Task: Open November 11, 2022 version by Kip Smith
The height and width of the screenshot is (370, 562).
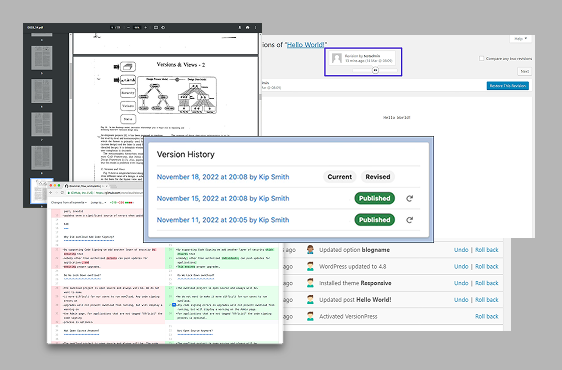Action: pyautogui.click(x=223, y=220)
